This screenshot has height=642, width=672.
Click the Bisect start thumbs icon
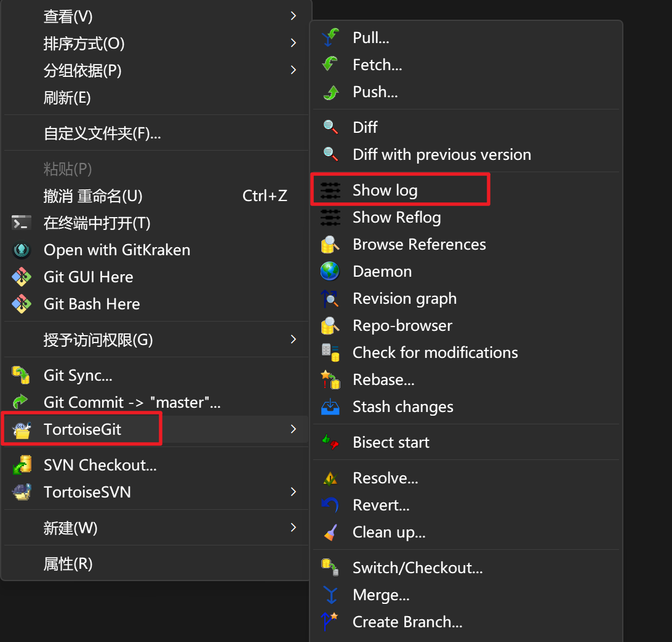tap(330, 443)
